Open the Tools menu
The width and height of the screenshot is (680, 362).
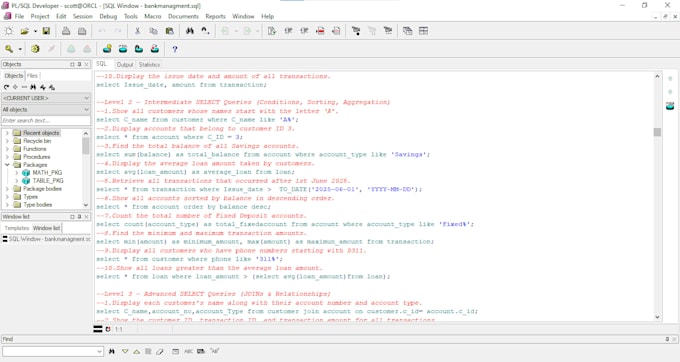pos(131,16)
